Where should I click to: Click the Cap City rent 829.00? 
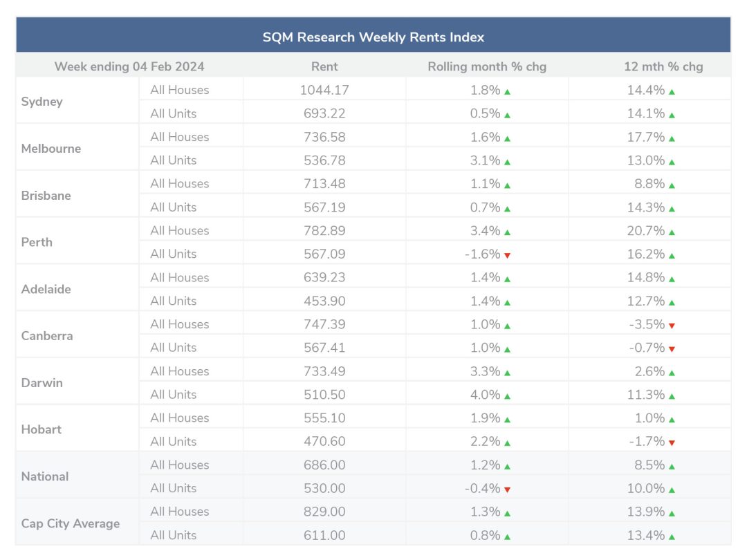324,512
